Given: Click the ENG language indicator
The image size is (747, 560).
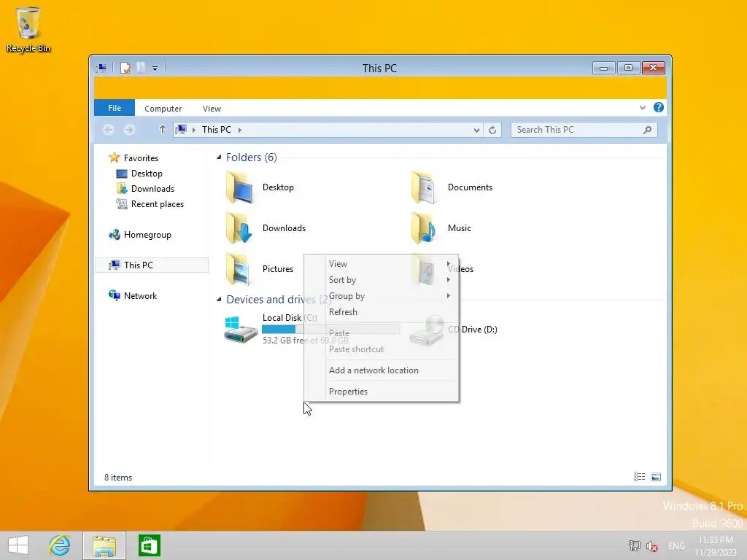Looking at the screenshot, I should [676, 545].
